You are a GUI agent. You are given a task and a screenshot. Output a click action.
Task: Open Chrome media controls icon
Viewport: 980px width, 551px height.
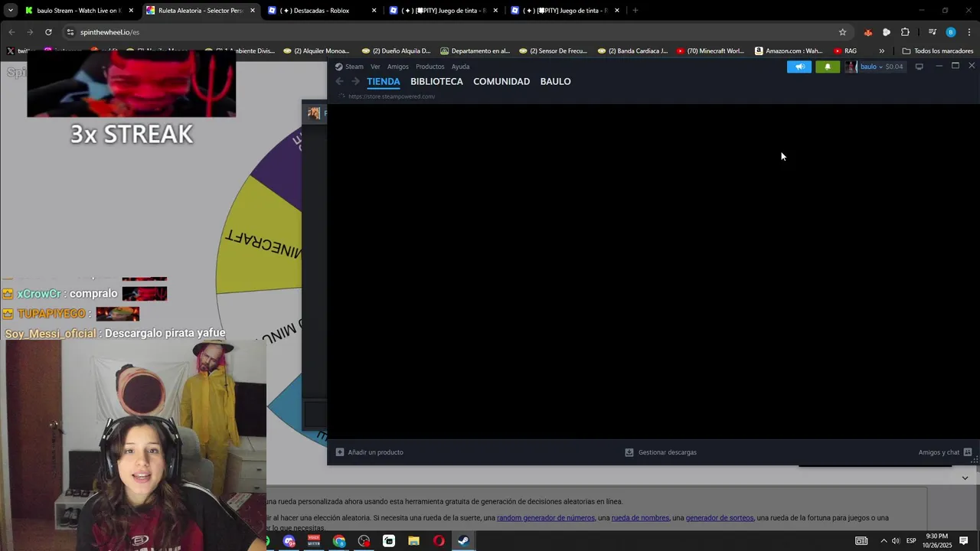point(932,32)
